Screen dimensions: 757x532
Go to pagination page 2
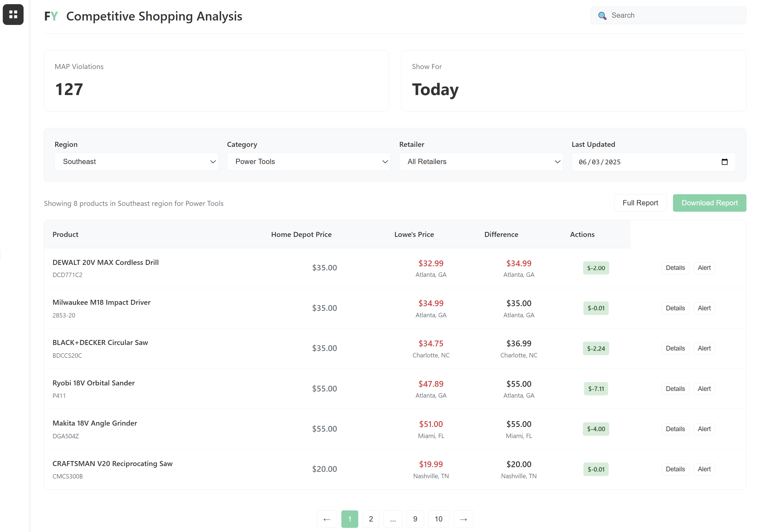[371, 519]
